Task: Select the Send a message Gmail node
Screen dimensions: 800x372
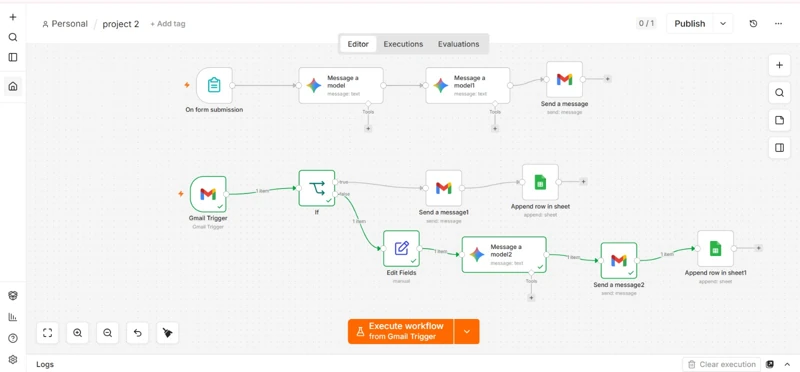Action: coord(564,80)
